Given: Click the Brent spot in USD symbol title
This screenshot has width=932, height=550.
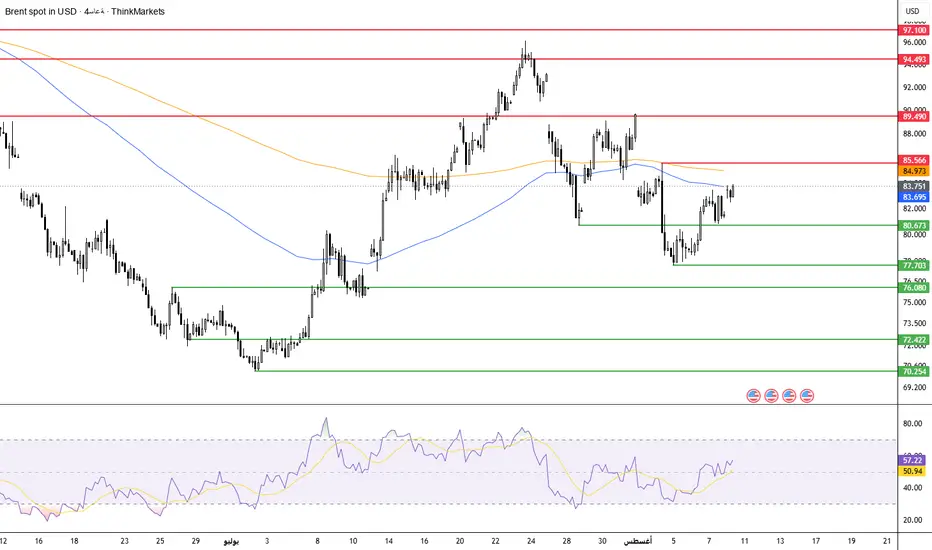Looking at the screenshot, I should (40, 11).
